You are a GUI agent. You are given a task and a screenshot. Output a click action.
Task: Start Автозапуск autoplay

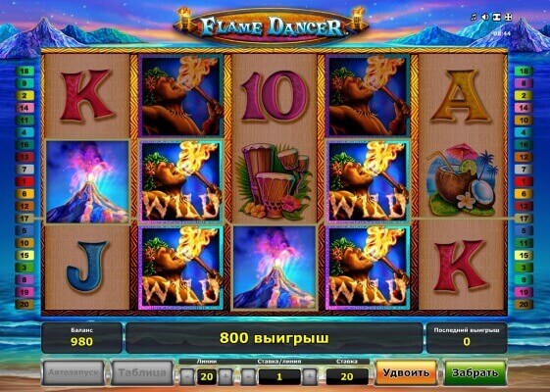(x=74, y=372)
